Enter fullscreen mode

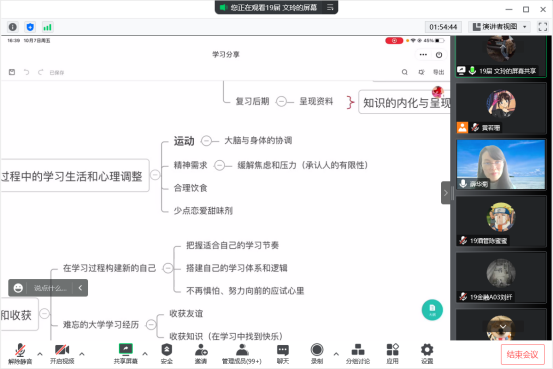pyautogui.click(x=542, y=27)
